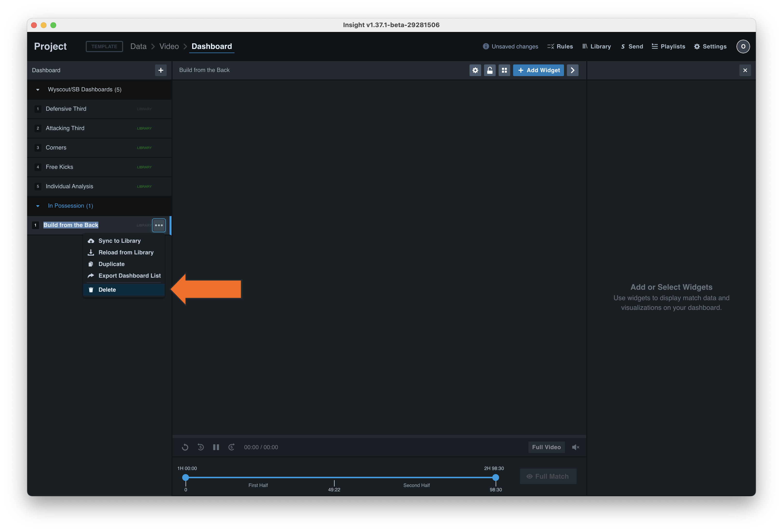Open Settings from top bar
This screenshot has height=532, width=783.
click(710, 47)
